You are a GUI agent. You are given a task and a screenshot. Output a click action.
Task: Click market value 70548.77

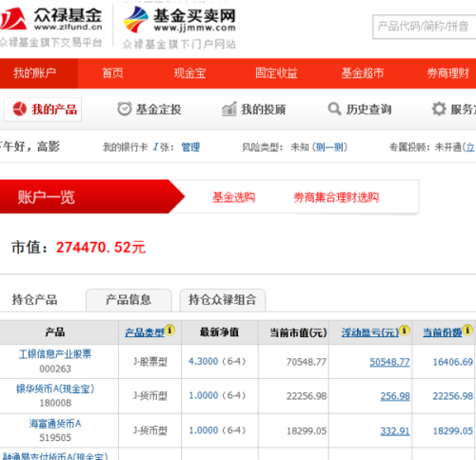point(307,362)
